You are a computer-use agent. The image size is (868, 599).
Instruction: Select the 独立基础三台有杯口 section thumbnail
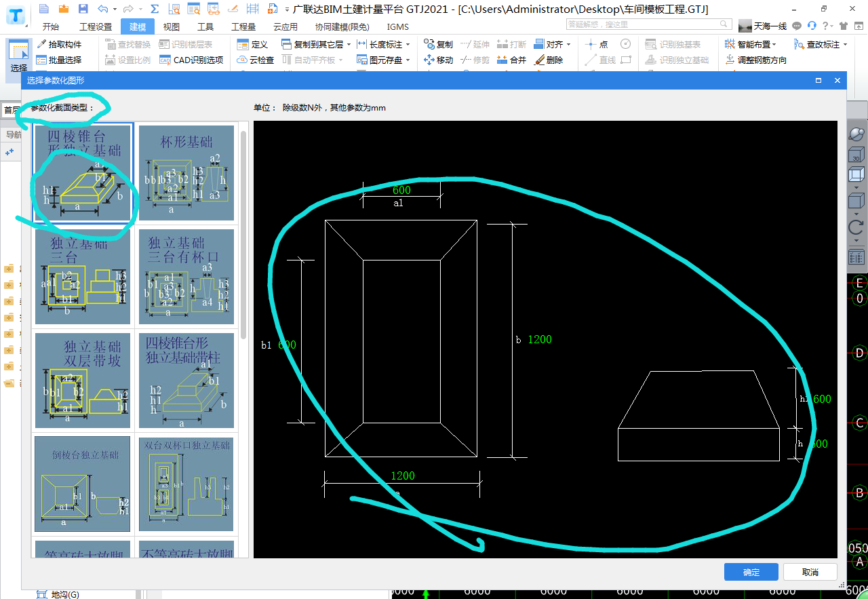click(x=186, y=276)
